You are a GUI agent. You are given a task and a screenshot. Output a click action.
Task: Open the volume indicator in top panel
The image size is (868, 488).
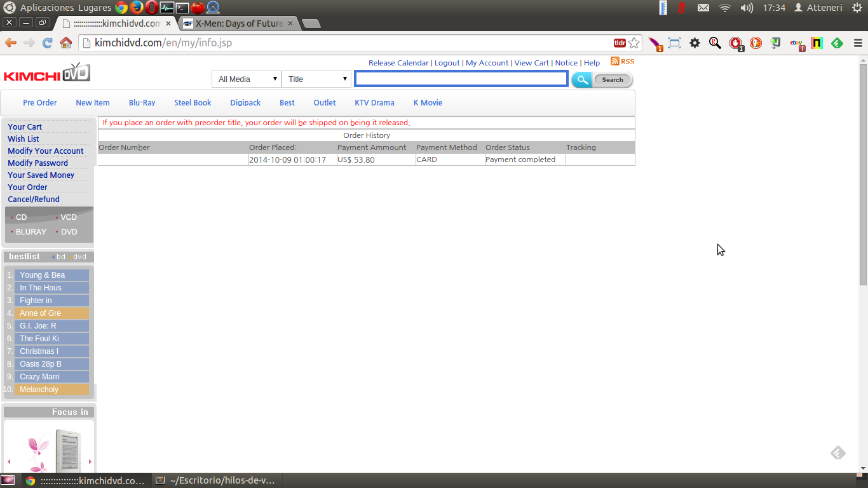pyautogui.click(x=747, y=8)
